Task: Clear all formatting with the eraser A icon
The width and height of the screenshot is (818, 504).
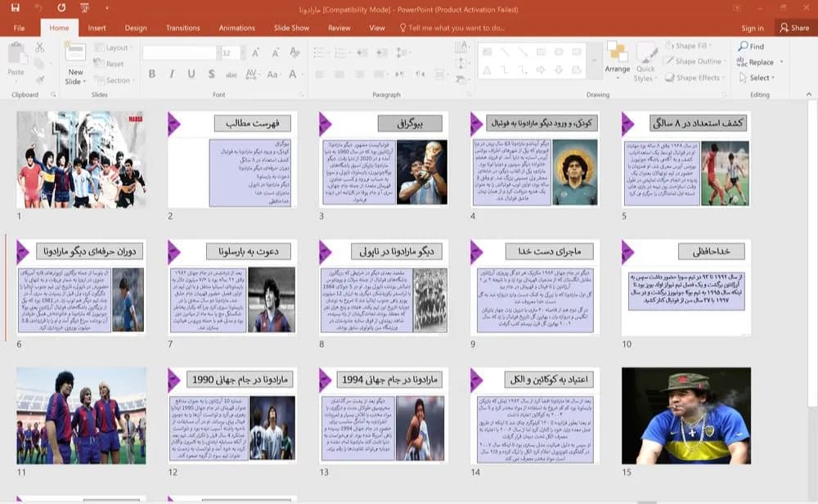Action: [x=294, y=52]
